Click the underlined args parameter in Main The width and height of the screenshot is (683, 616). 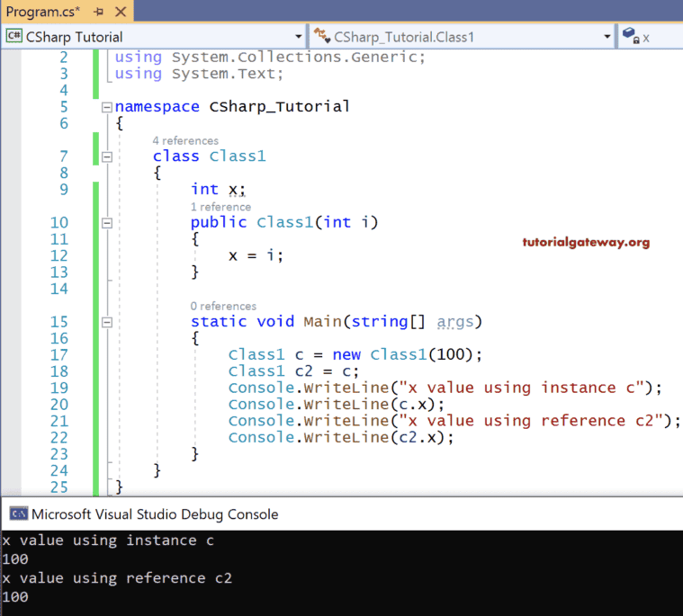click(x=455, y=322)
